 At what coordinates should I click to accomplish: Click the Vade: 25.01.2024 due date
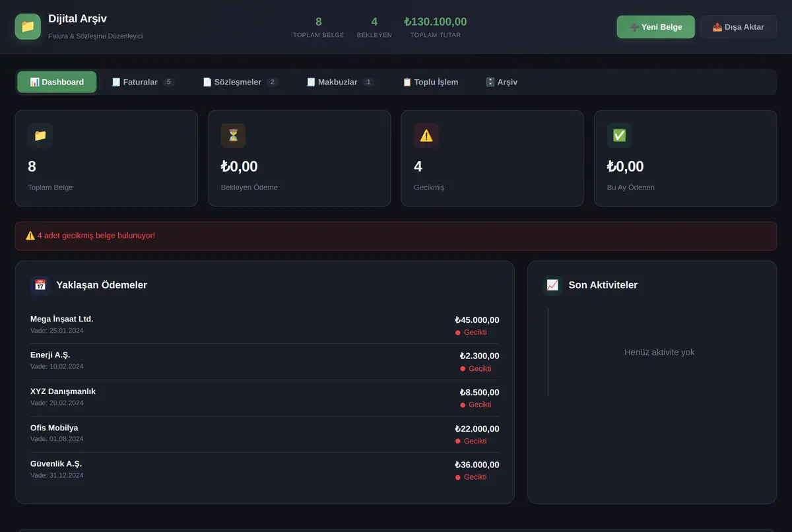point(57,331)
